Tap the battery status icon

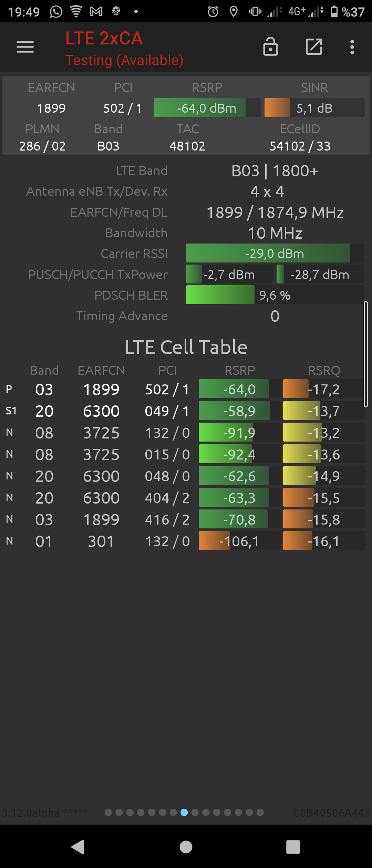point(334,11)
